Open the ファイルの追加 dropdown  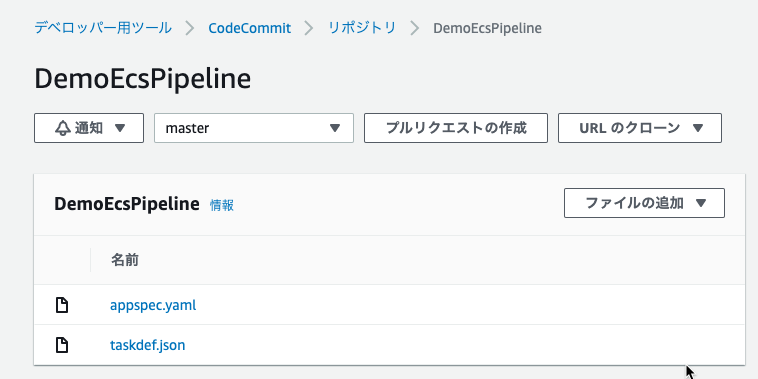[644, 203]
